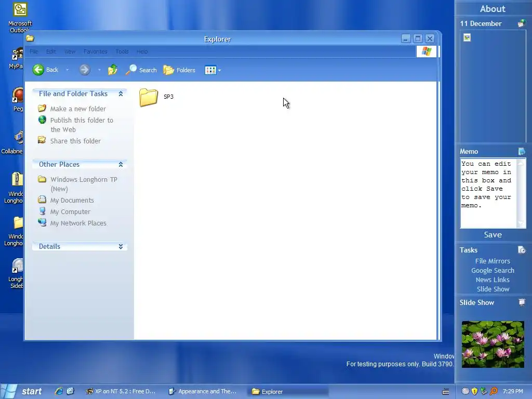
Task: Click the 7:29 PM clock
Action: (x=513, y=392)
